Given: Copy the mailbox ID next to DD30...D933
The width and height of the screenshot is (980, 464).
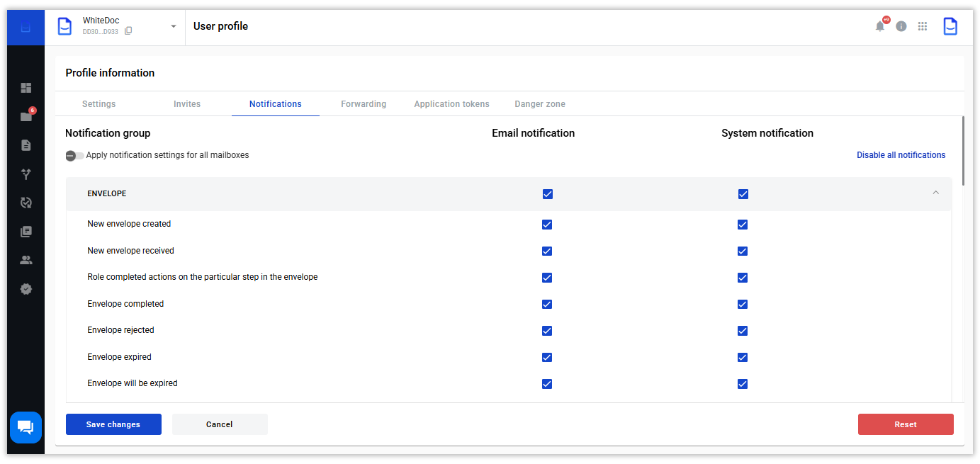Looking at the screenshot, I should pos(128,31).
